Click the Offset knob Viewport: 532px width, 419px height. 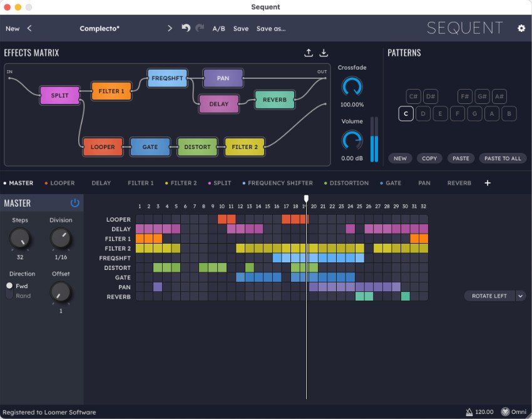[61, 292]
